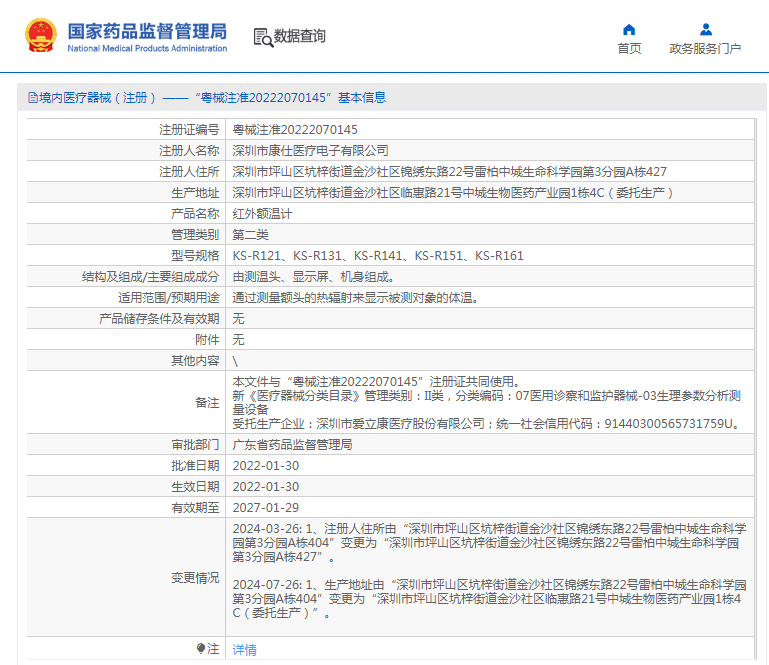Click 受托生产企业 remarks line

pos(487,424)
